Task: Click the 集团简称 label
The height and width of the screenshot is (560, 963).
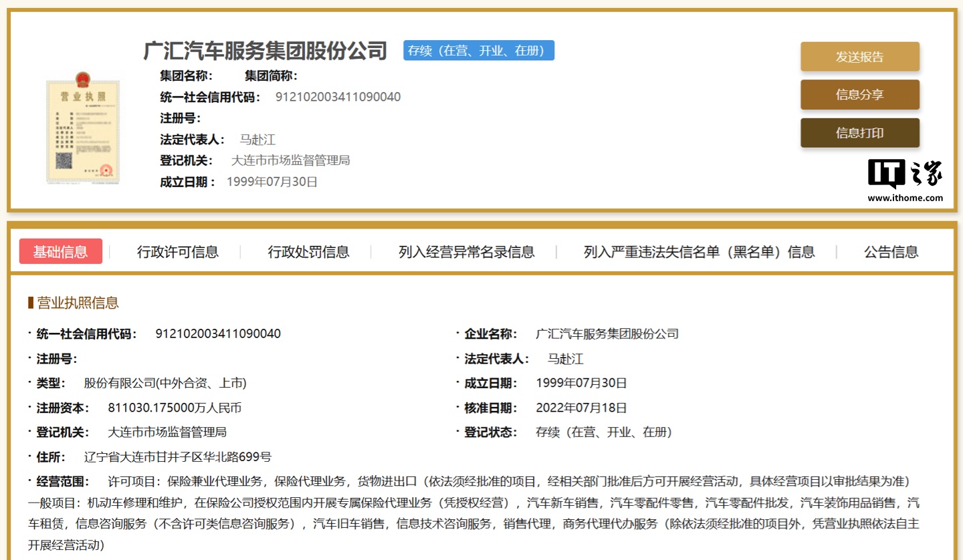Action: click(x=272, y=76)
